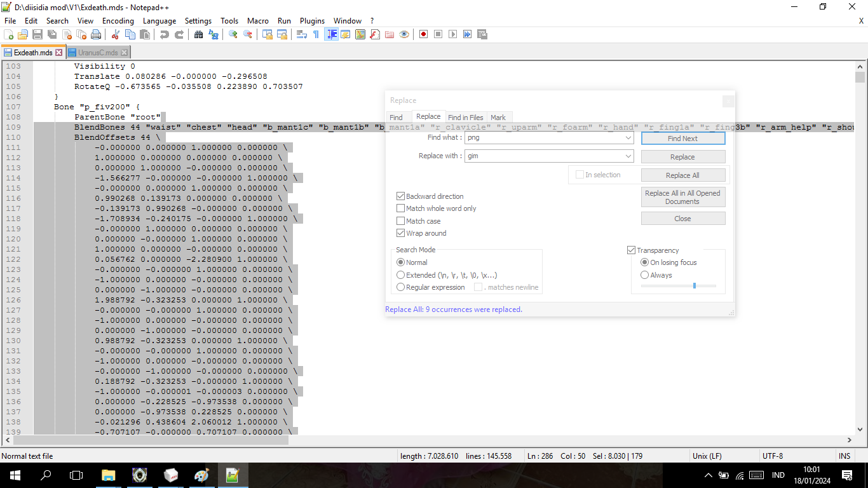
Task: Open the Macro menu
Action: 258,21
